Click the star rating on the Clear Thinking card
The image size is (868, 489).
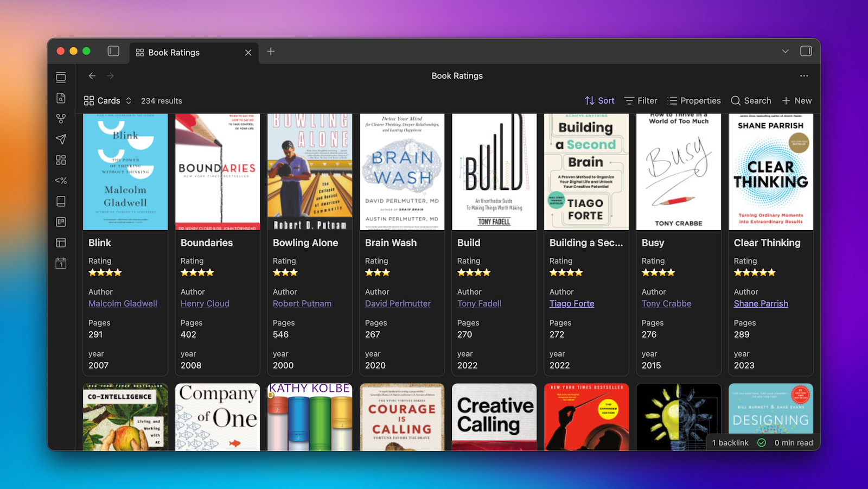755,272
